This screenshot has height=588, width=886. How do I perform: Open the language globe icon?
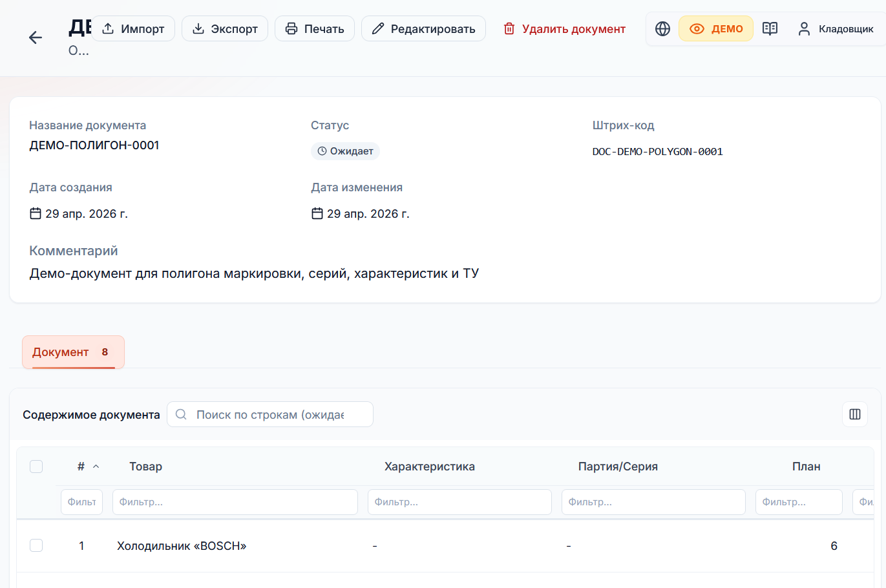[662, 28]
